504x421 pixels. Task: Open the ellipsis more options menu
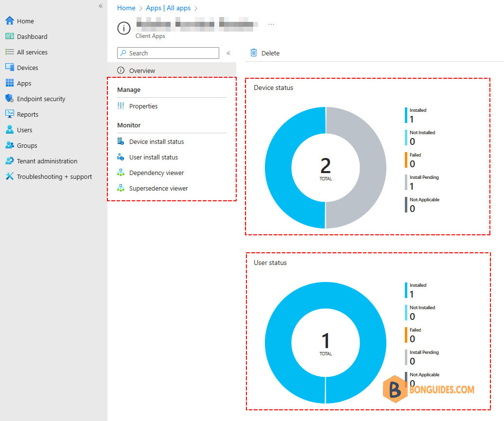(x=271, y=24)
